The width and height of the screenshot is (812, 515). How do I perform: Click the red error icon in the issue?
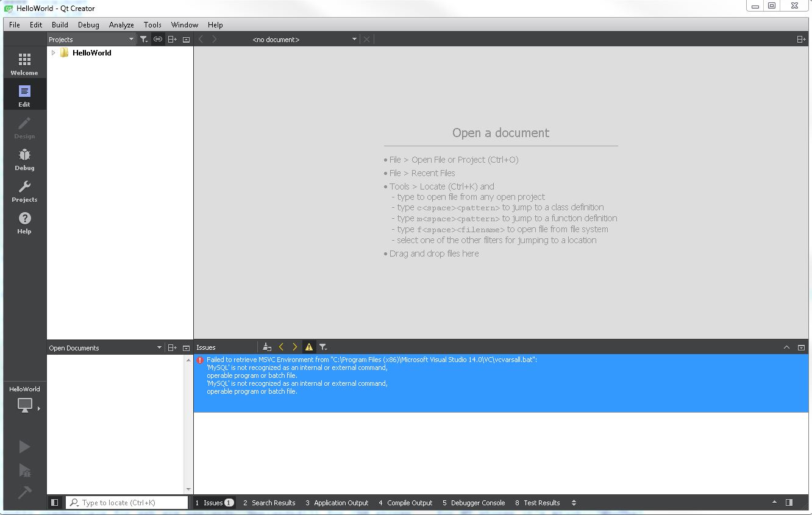200,360
